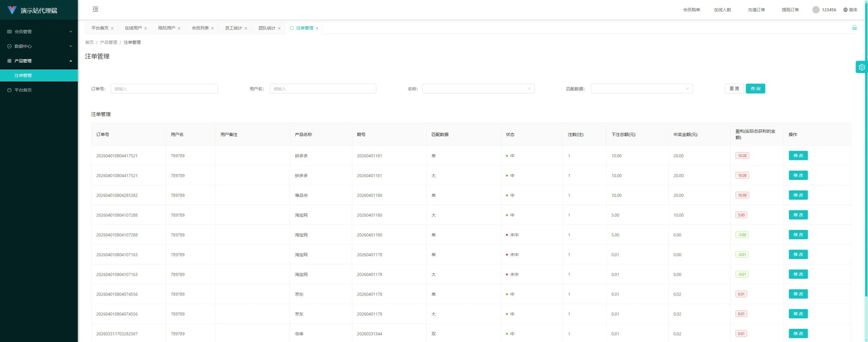Open 平台首页 in the sidebar
This screenshot has width=868, height=342.
[x=39, y=90]
